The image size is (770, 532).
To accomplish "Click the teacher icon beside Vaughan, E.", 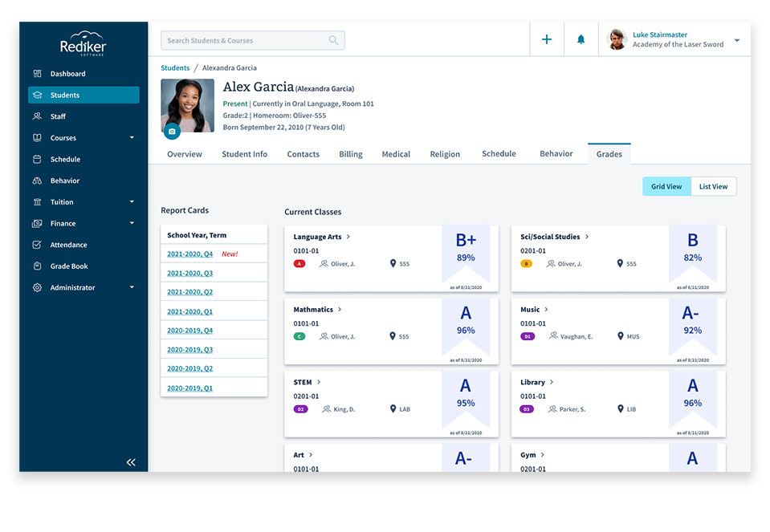I will [x=553, y=335].
